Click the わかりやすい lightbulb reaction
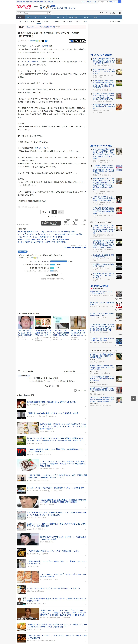138x644 pixels. [x=74, y=222]
